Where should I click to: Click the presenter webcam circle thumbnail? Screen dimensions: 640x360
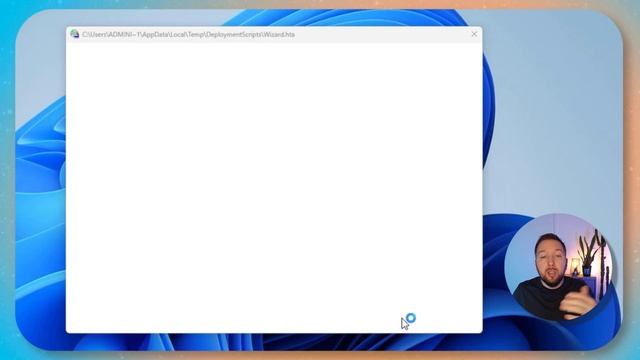[x=559, y=267]
